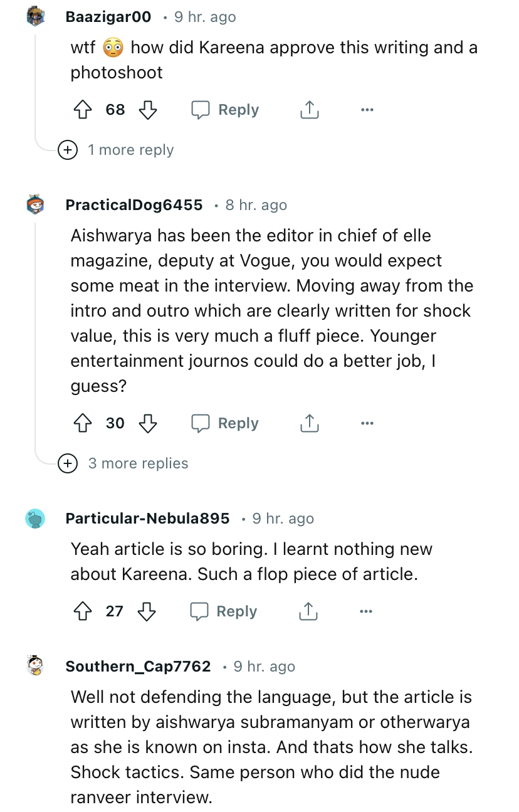Share Particular-Nebula895's comment
519x812 pixels.
coord(308,611)
